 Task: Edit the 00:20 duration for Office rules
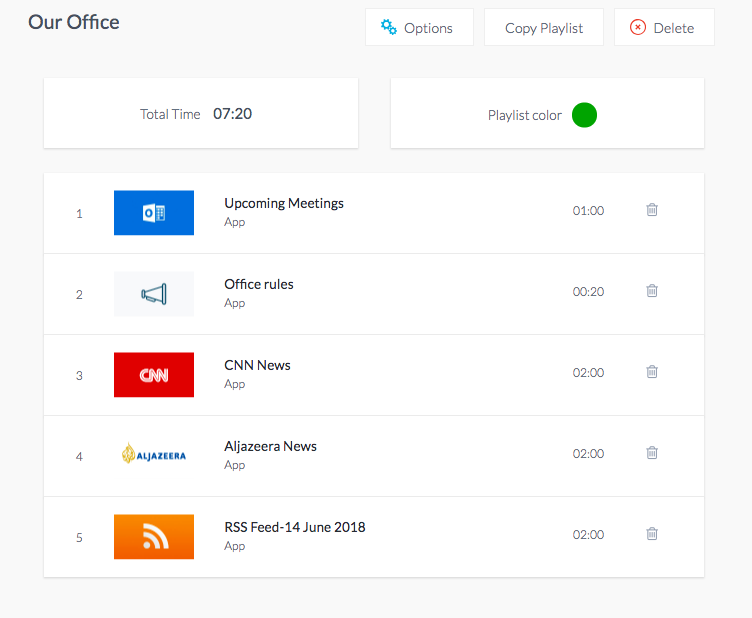pyautogui.click(x=588, y=292)
